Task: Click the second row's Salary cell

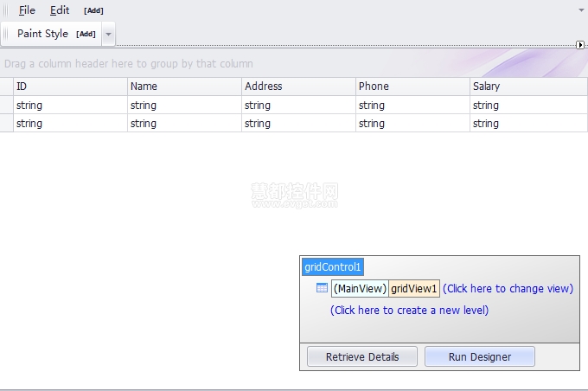Action: (528, 123)
